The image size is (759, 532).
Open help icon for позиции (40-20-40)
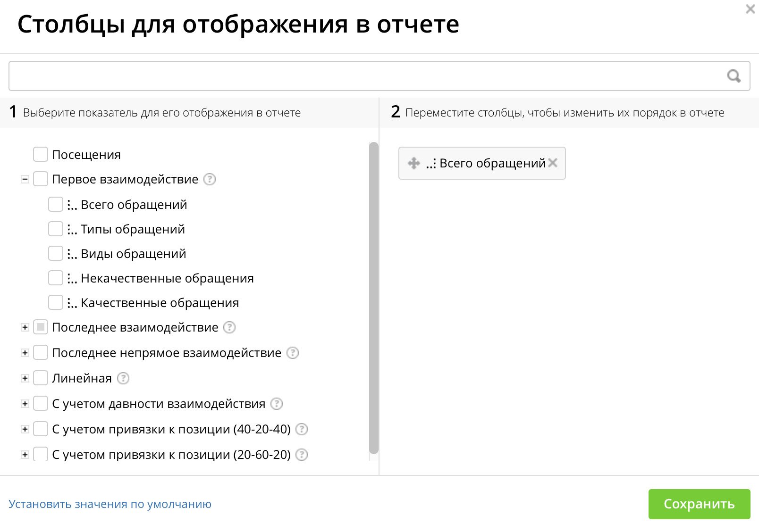pos(302,429)
